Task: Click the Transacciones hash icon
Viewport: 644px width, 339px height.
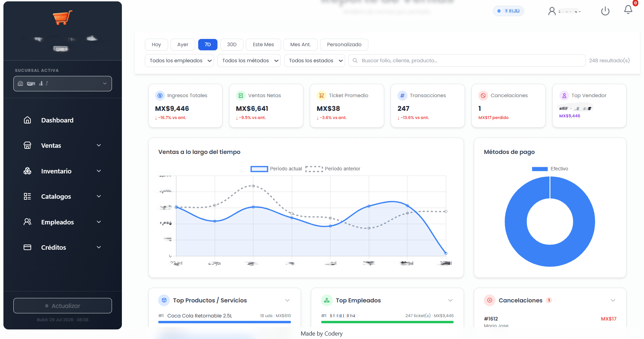Action: (402, 95)
